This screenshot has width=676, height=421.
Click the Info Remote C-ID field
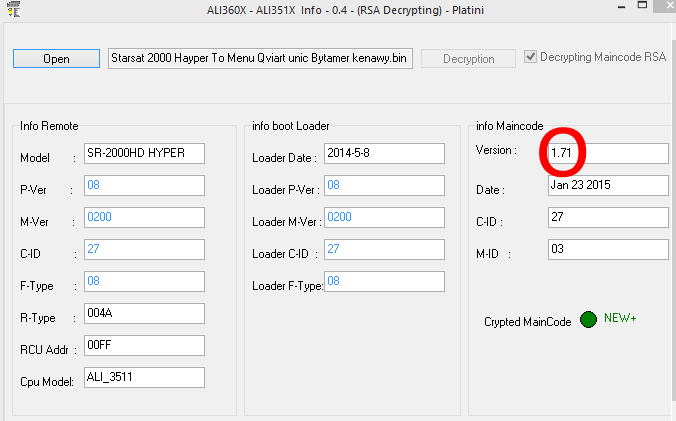(144, 249)
